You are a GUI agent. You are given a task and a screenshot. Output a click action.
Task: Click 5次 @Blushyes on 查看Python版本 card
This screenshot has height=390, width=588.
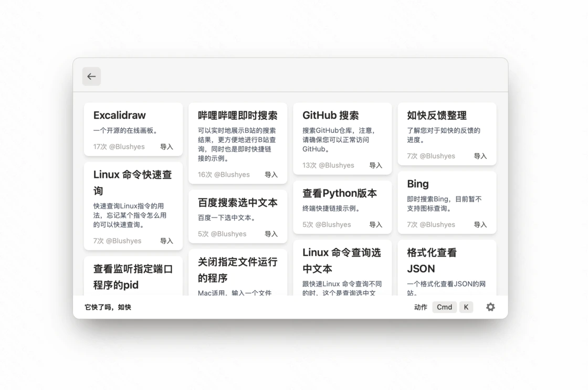click(x=327, y=224)
